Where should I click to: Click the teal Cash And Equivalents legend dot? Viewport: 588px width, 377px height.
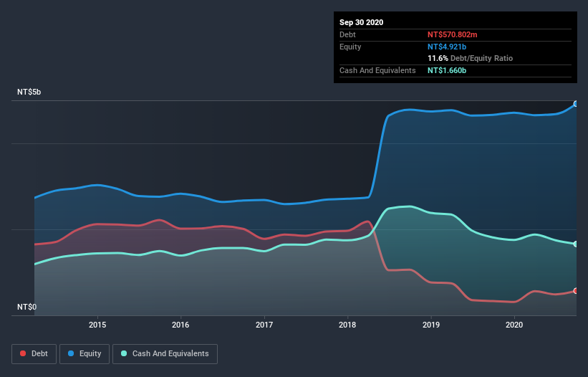tap(124, 353)
